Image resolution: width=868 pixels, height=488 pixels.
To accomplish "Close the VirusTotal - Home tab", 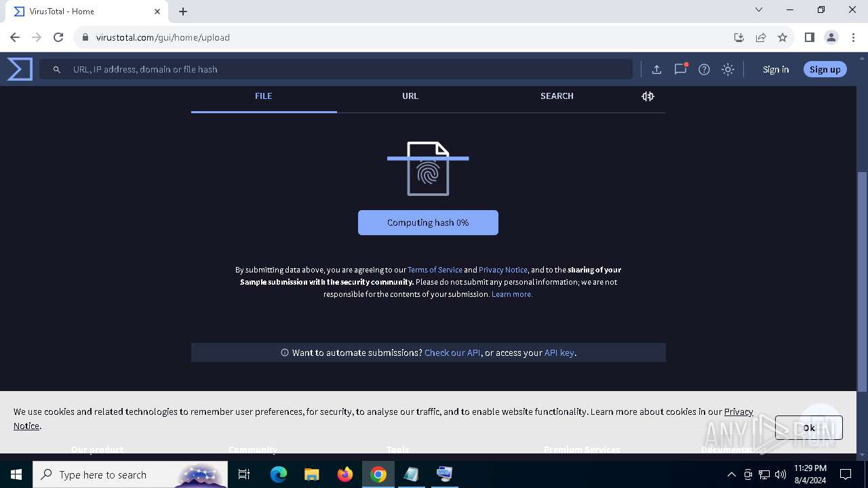I will 157,12.
